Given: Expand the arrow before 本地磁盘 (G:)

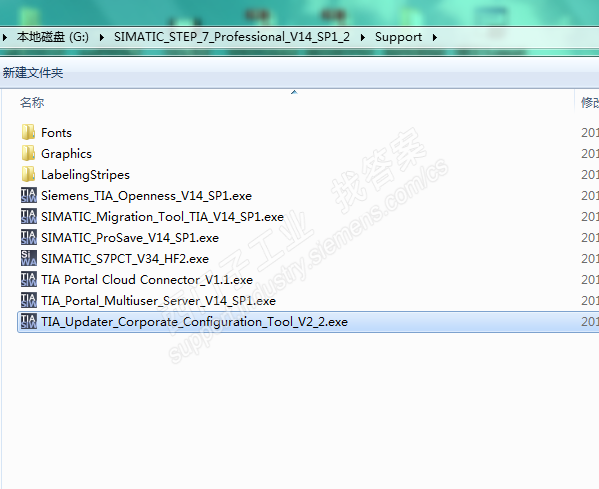Looking at the screenshot, I should pos(5,37).
